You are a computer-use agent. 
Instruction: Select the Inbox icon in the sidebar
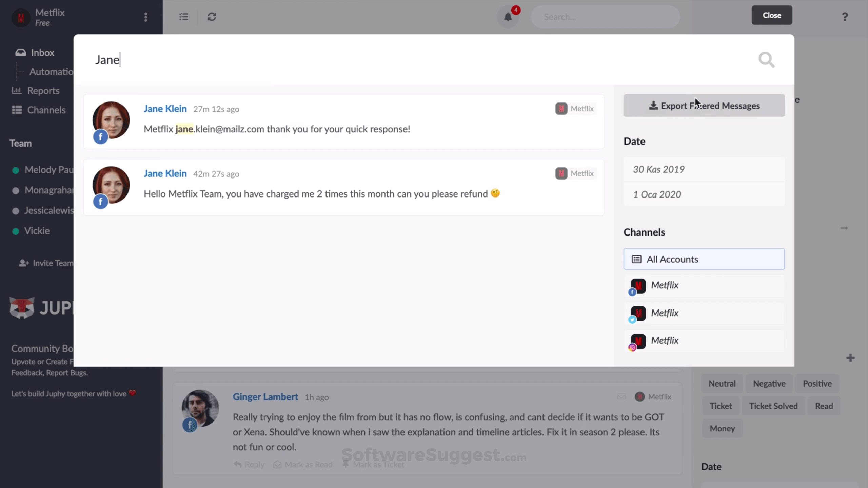(21, 52)
